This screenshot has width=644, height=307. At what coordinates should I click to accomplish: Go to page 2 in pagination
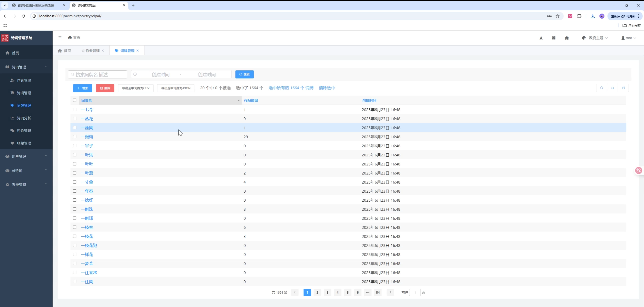317,292
